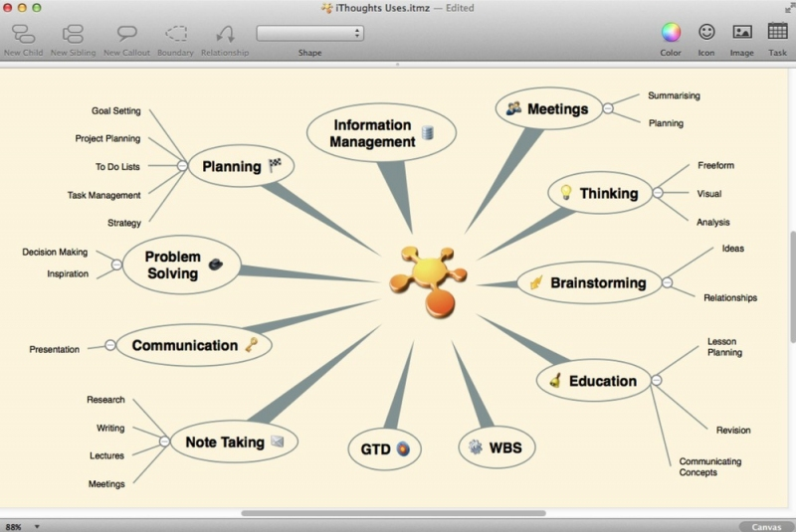Click the Goal Setting subtopic
This screenshot has height=532, width=796.
click(116, 110)
